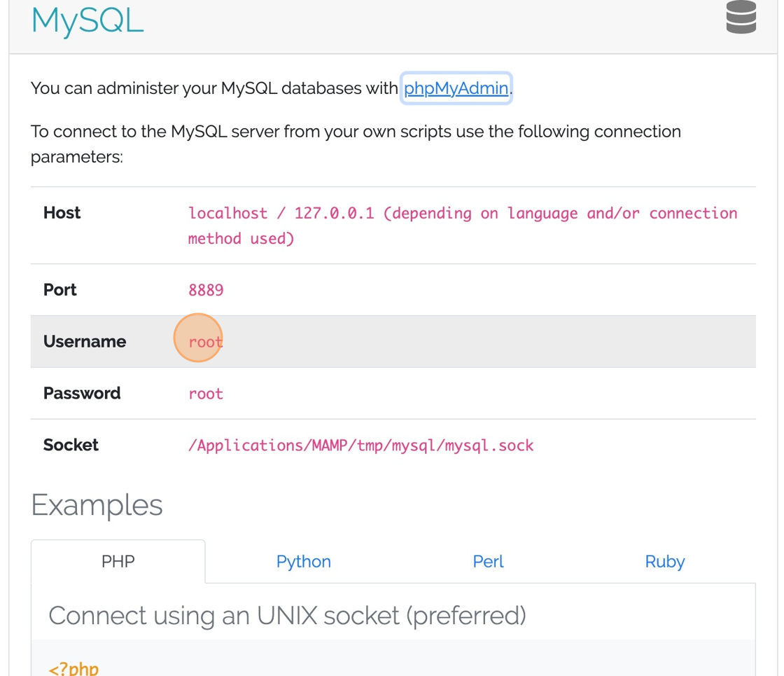Click the Examples section heading
This screenshot has height=676, width=784.
coord(97,505)
